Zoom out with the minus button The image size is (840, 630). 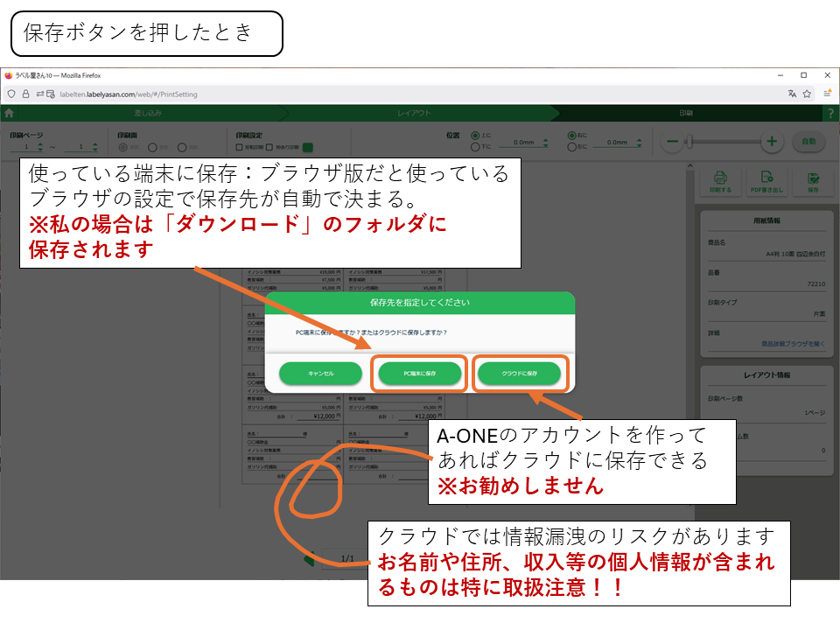672,142
